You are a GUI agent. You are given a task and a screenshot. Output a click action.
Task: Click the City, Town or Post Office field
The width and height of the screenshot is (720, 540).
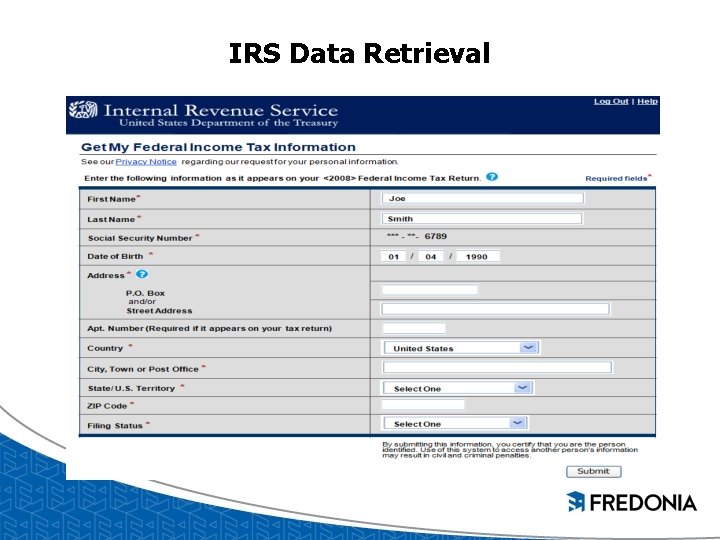point(497,367)
